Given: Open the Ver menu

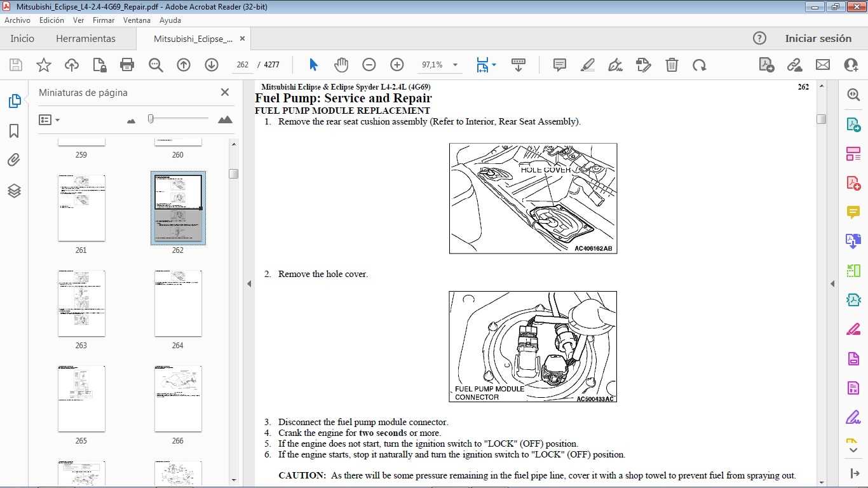Looking at the screenshot, I should point(79,20).
